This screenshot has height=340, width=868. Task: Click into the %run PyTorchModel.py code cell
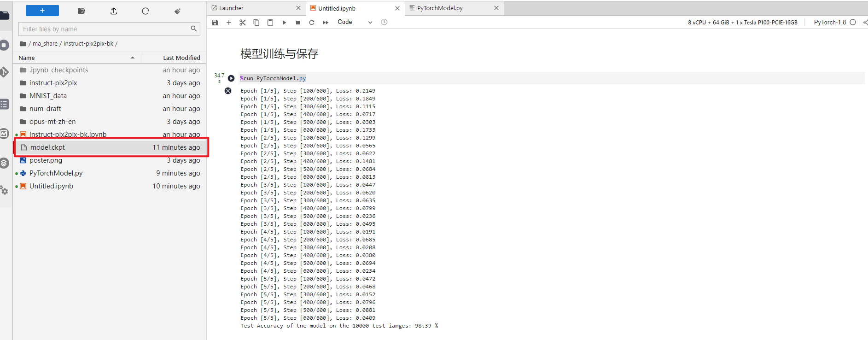(552, 78)
